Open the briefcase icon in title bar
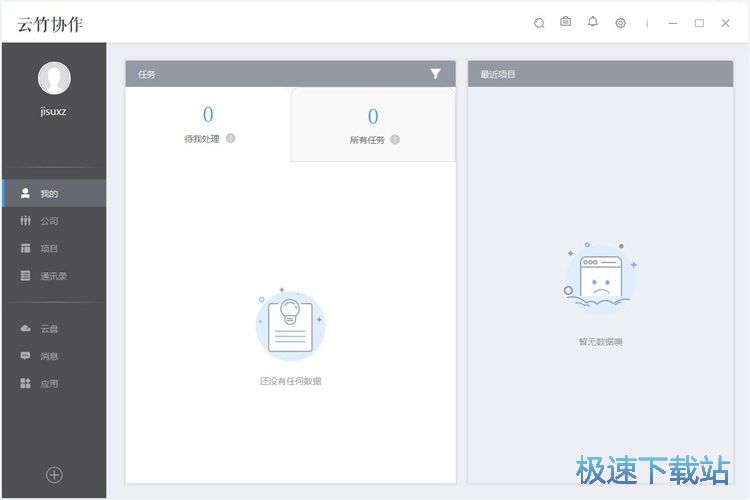 click(x=565, y=22)
